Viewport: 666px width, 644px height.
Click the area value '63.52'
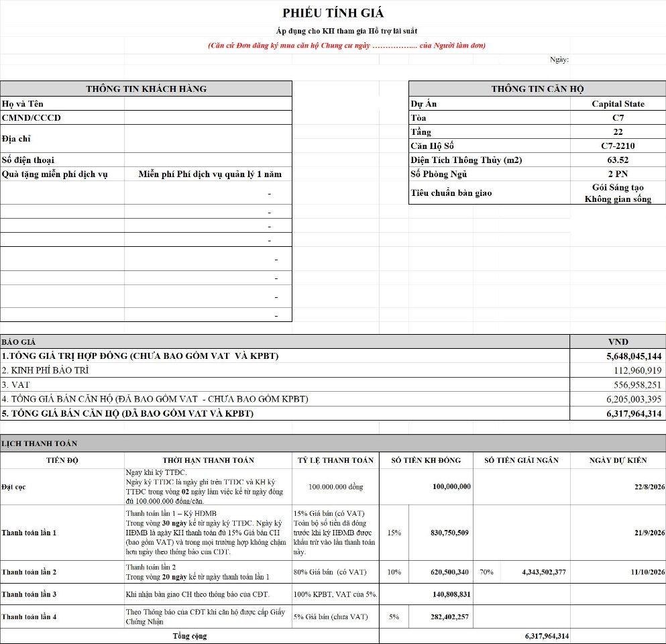[x=618, y=160]
